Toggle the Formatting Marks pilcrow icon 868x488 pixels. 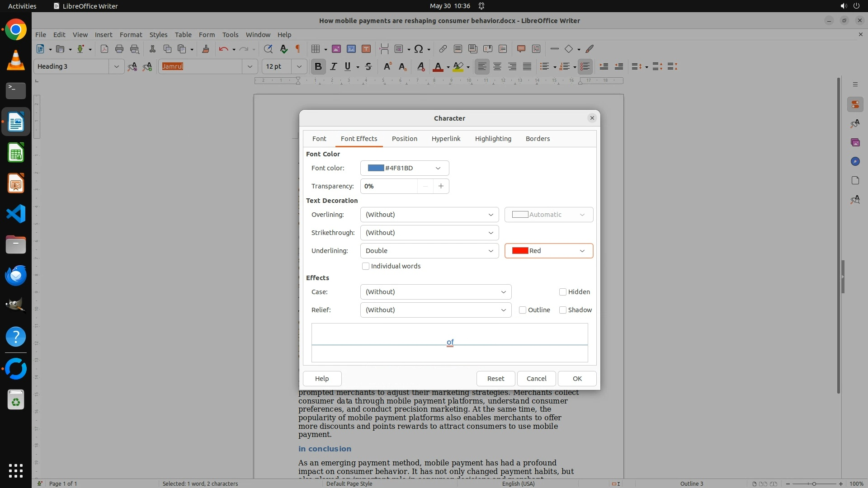tap(298, 49)
